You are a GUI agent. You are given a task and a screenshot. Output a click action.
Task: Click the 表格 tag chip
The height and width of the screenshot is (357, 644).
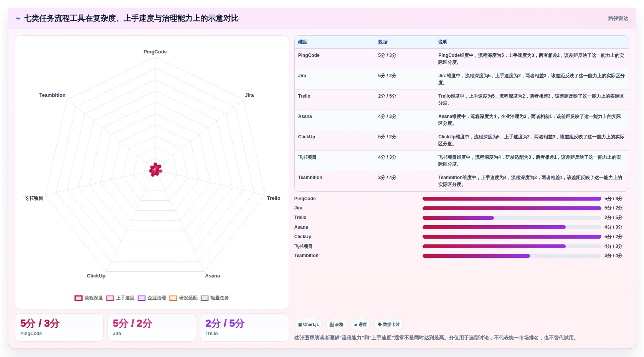(337, 325)
